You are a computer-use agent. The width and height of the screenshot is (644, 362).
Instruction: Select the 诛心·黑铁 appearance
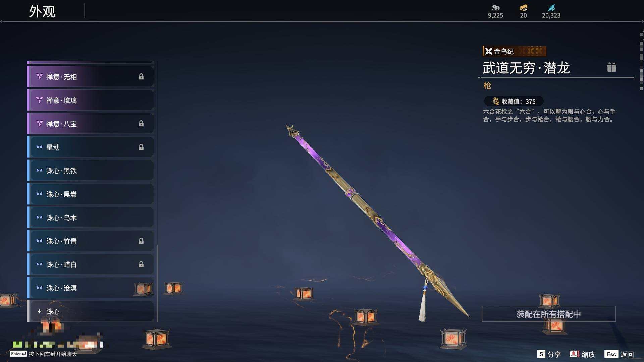point(91,171)
